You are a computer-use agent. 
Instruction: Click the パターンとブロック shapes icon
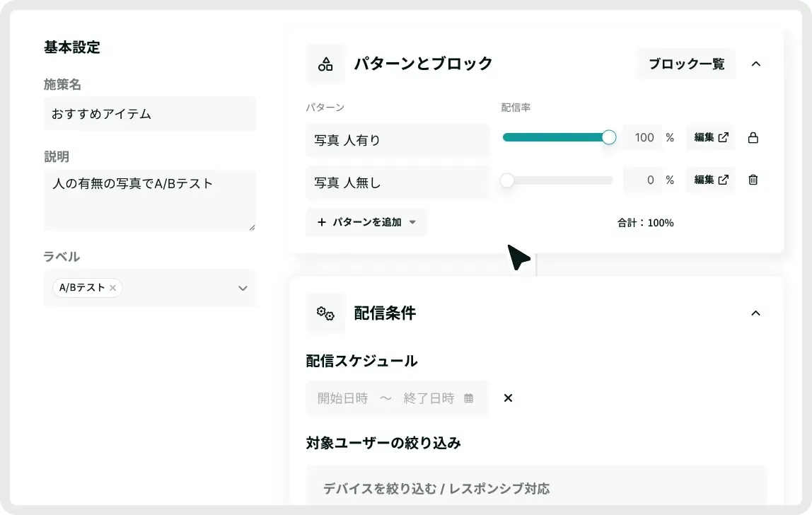coord(325,64)
